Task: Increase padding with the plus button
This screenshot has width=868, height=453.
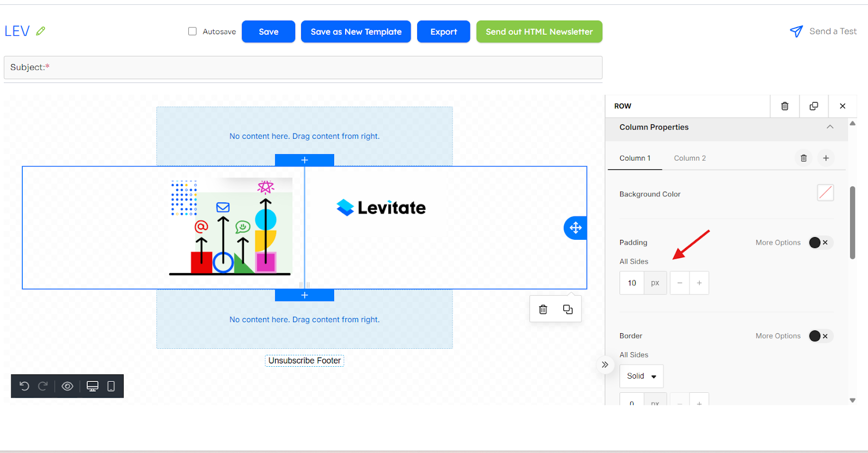Action: [699, 283]
